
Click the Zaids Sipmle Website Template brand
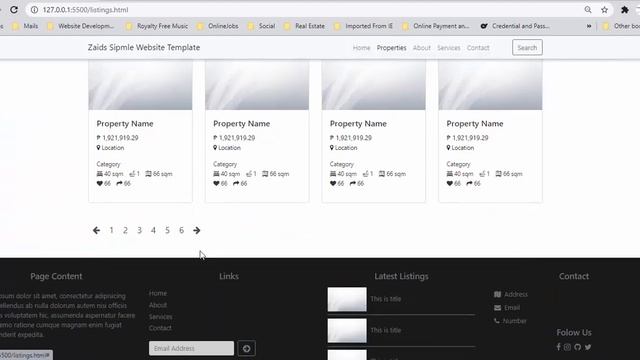(x=144, y=47)
